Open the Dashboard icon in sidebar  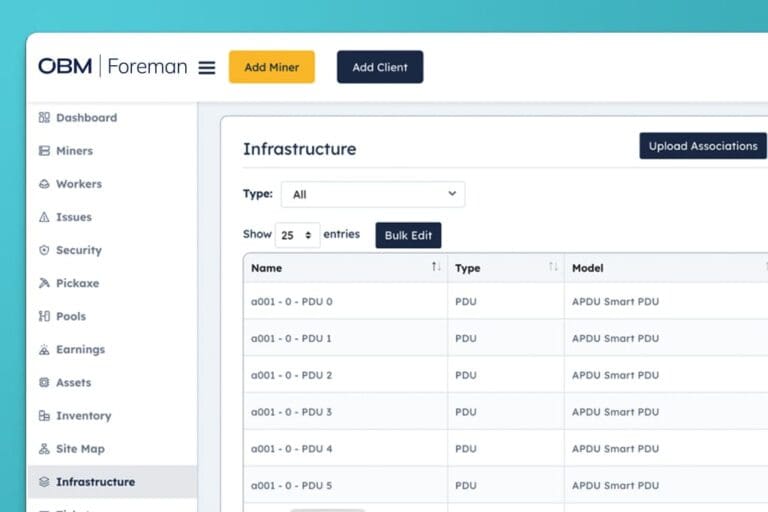click(x=44, y=118)
